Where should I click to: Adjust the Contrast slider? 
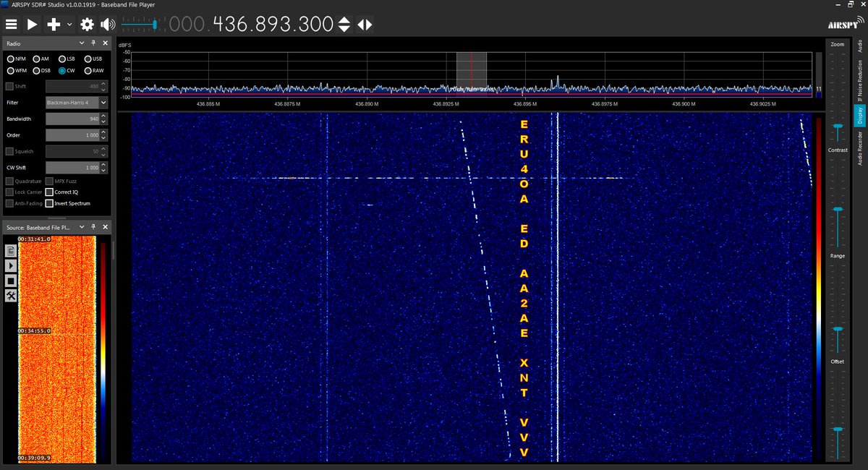coord(838,125)
